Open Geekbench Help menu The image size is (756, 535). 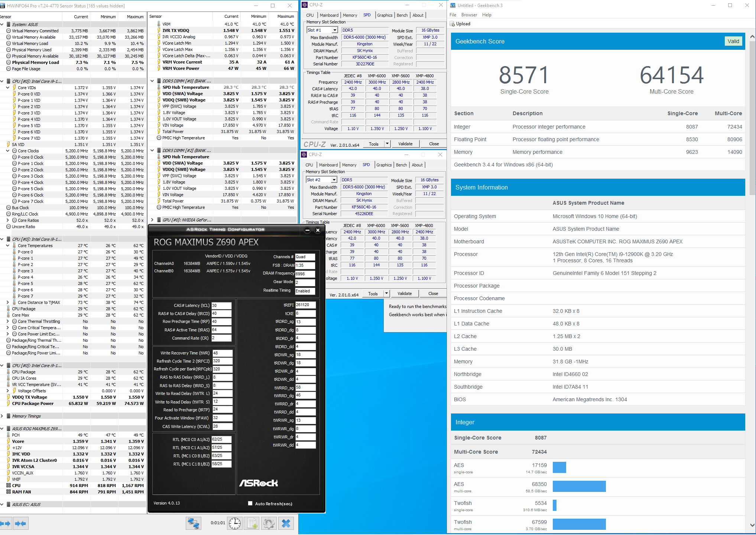pyautogui.click(x=487, y=15)
